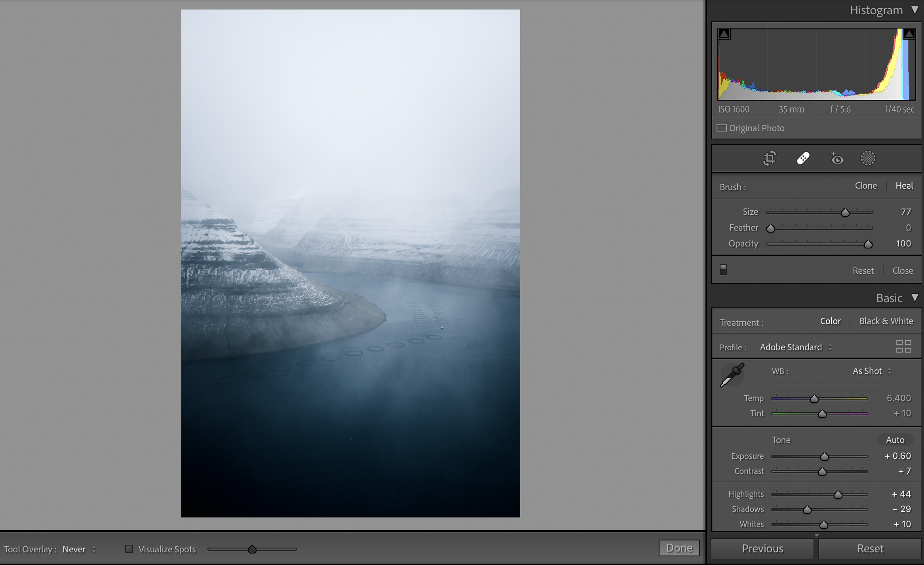Open the WB As Shot dropdown
Screen dimensions: 924x565
click(871, 371)
